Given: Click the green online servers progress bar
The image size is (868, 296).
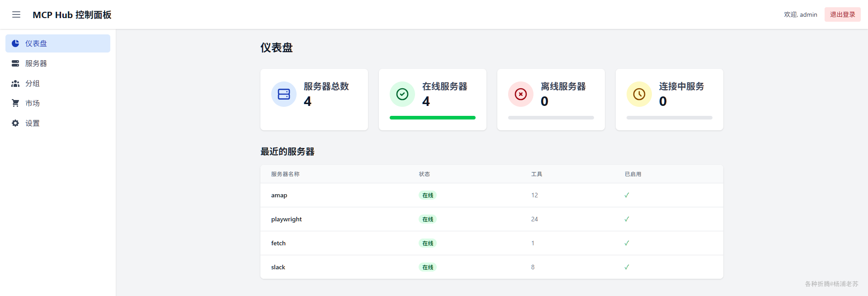Looking at the screenshot, I should [x=433, y=118].
